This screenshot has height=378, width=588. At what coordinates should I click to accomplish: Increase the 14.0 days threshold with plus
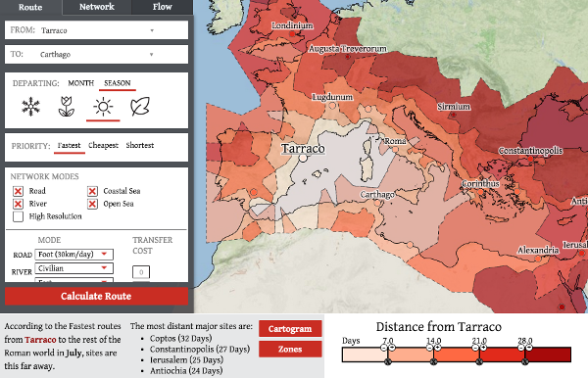tap(438, 348)
